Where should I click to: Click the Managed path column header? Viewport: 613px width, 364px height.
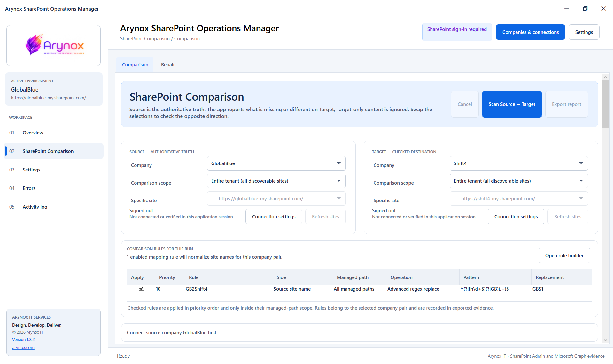pos(360,277)
